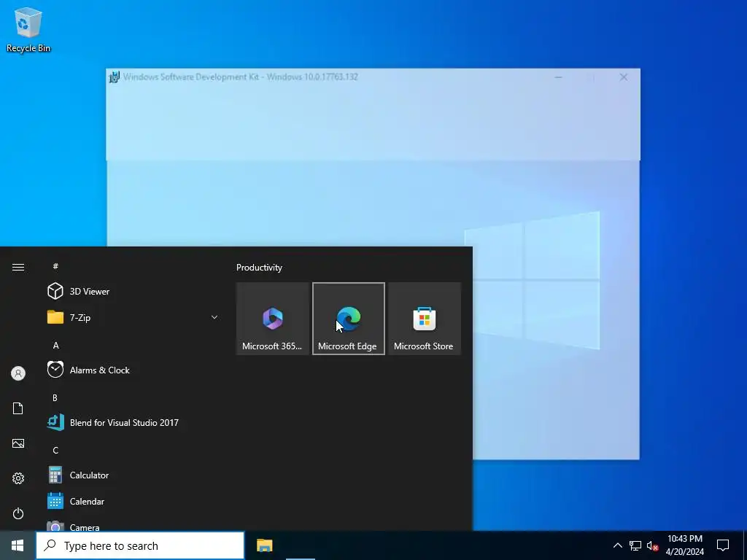The width and height of the screenshot is (747, 560).
Task: Expand the Start menu hamburger button
Action: click(x=18, y=267)
